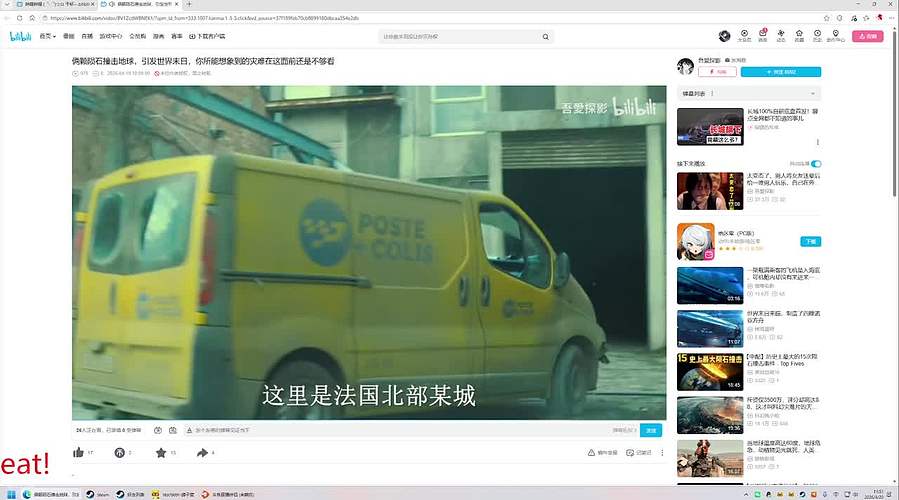Open the game ad character thumbnail
The height and width of the screenshot is (500, 899).
click(695, 242)
